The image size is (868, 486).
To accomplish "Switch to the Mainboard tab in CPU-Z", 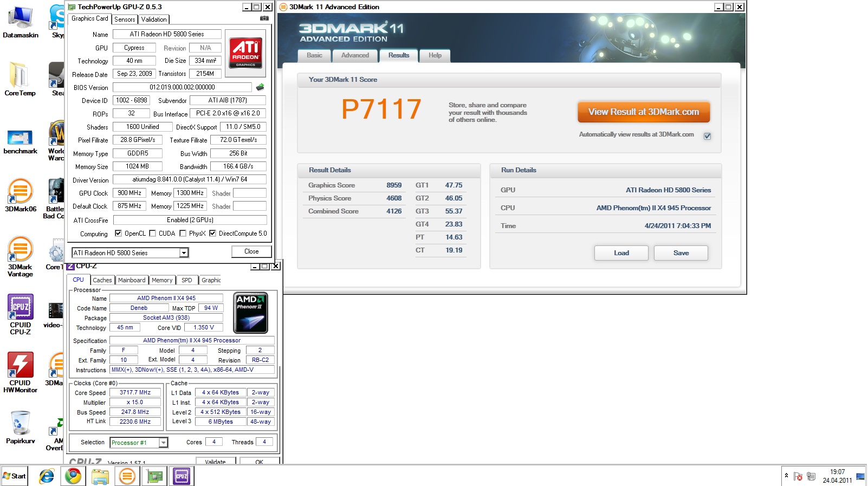I will 132,280.
